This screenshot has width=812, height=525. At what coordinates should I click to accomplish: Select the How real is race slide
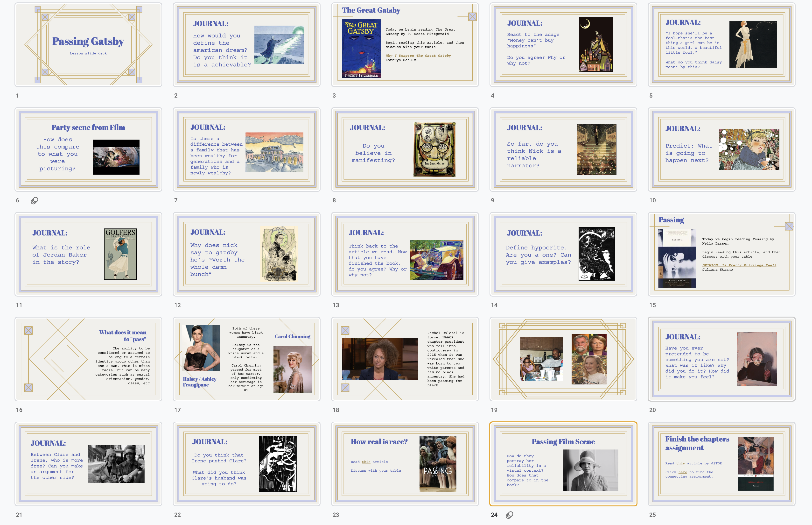[x=405, y=464]
